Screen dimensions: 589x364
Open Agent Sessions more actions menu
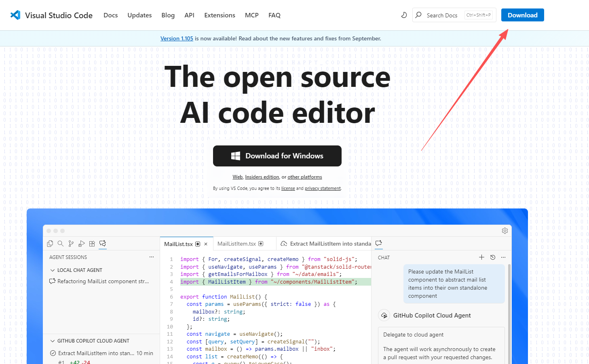[152, 257]
